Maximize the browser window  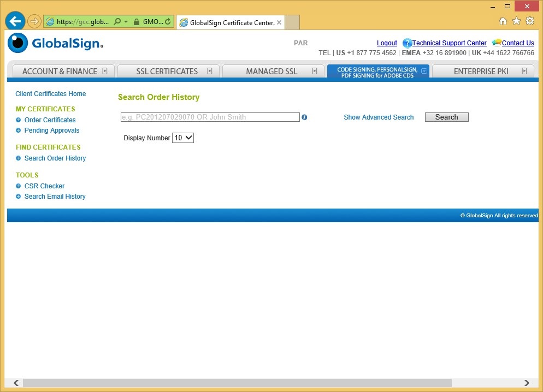(507, 6)
